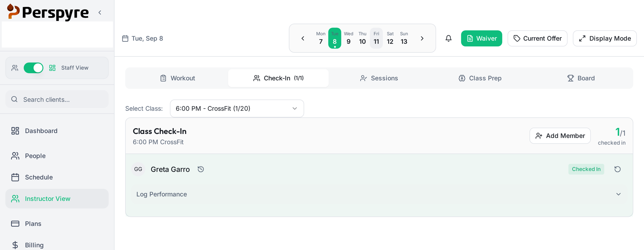Image resolution: width=644 pixels, height=250 pixels.
Task: Click the Checked In status badge
Action: click(x=586, y=169)
